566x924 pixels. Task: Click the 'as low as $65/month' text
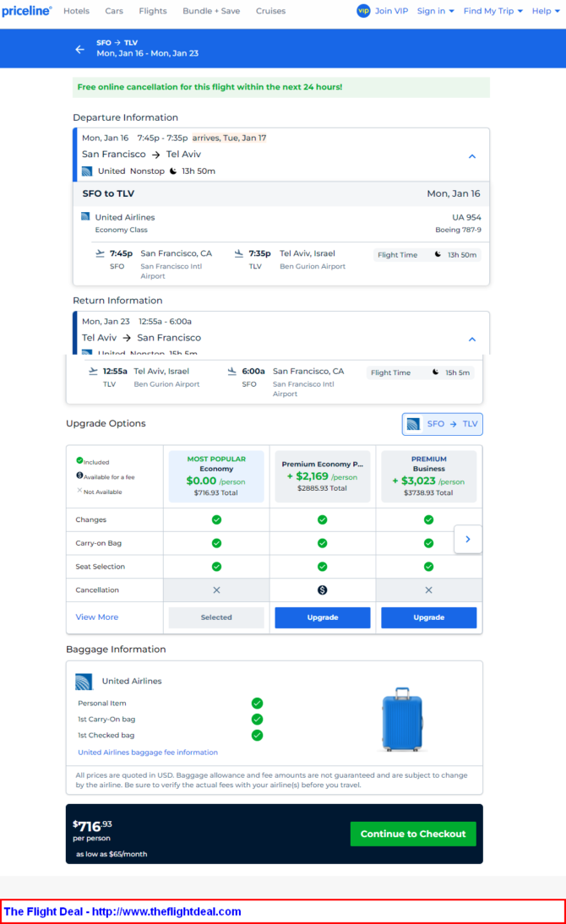click(112, 854)
